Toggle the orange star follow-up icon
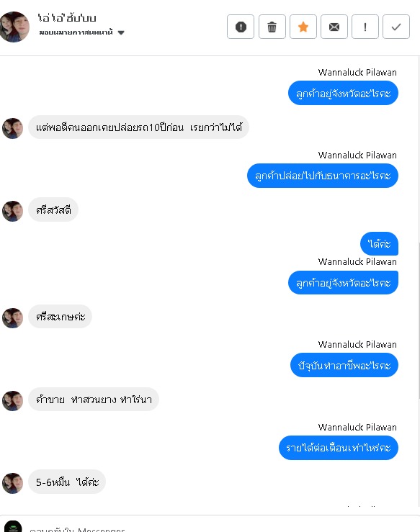This screenshot has width=420, height=532. click(303, 27)
